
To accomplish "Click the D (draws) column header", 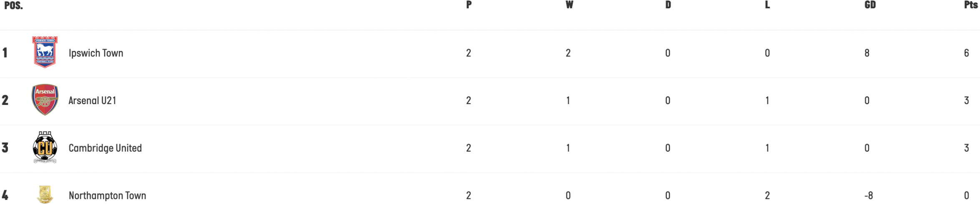I will click(x=668, y=5).
